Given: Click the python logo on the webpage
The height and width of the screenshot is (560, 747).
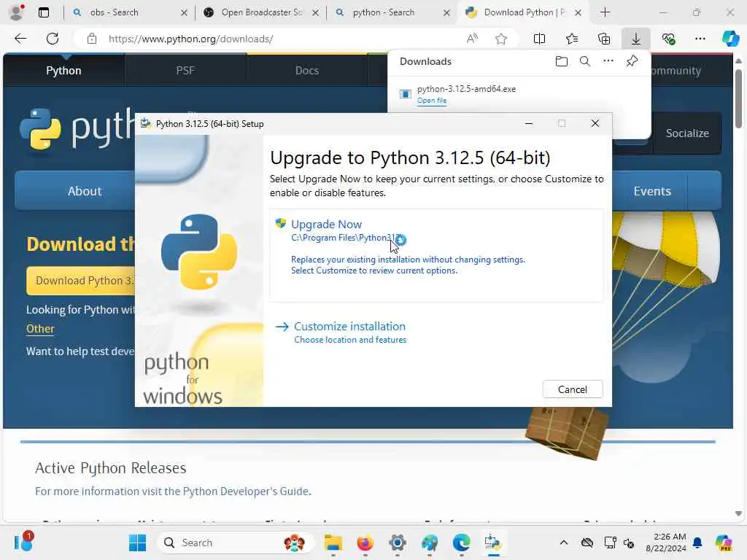Looking at the screenshot, I should (x=76, y=129).
